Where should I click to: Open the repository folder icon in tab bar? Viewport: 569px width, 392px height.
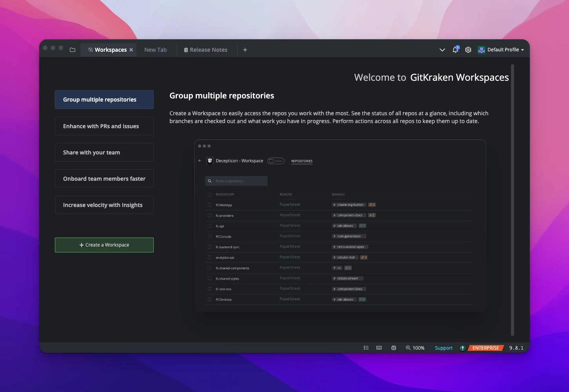[x=73, y=50]
